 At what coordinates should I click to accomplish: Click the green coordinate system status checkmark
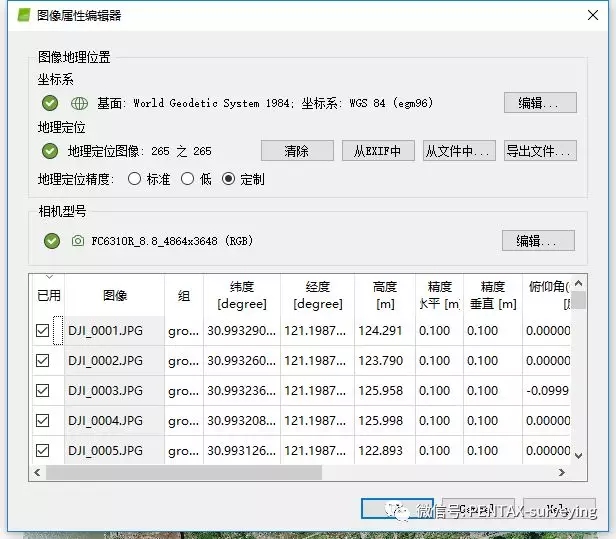[x=50, y=103]
